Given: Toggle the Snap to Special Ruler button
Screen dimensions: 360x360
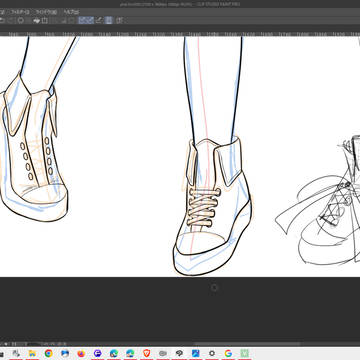Looking at the screenshot, I should pyautogui.click(x=90, y=20).
